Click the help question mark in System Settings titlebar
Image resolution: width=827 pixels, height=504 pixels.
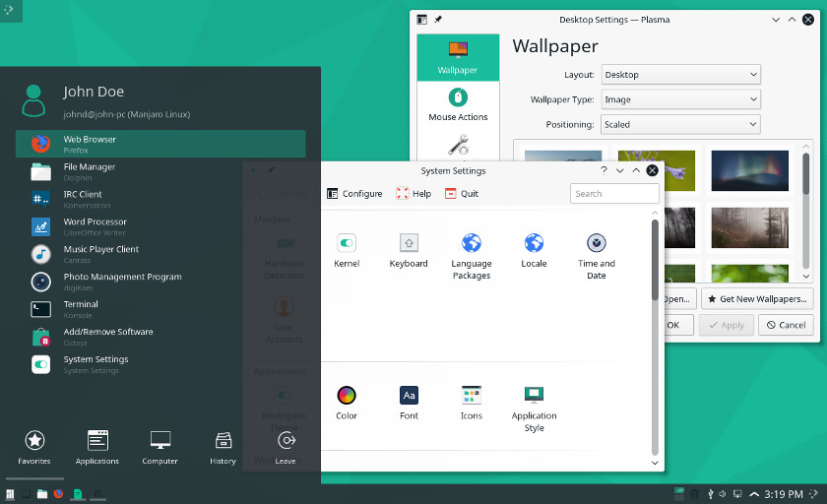click(x=604, y=170)
